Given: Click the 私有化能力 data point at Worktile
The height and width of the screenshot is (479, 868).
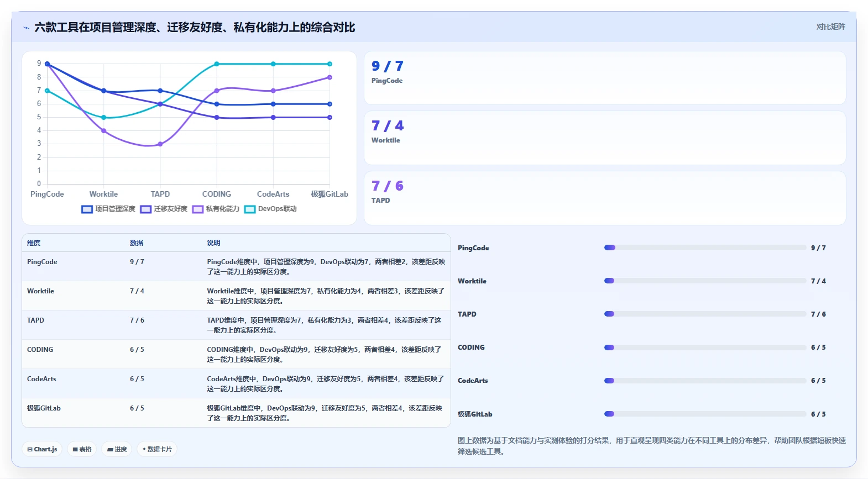Looking at the screenshot, I should coord(103,131).
